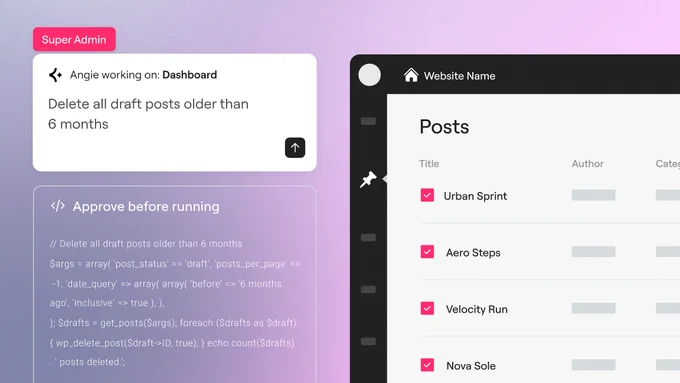Uncheck the Aero Steps checkbox
The image size is (680, 383).
tap(427, 252)
